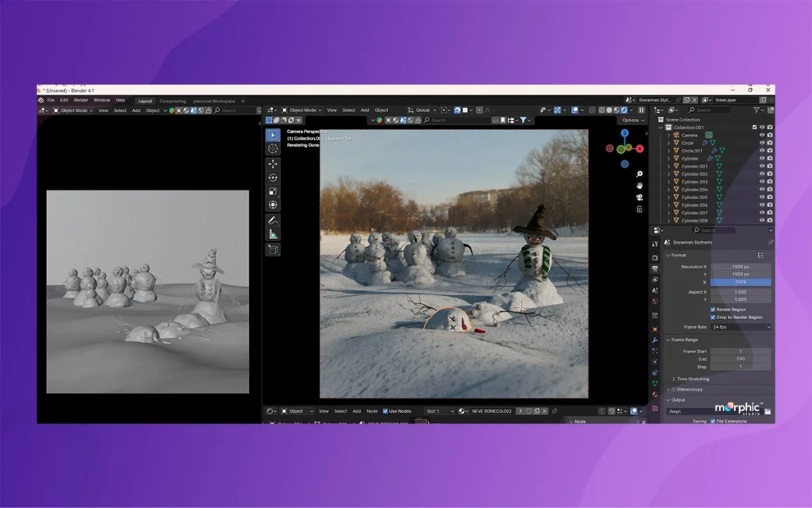Screen dimensions: 812x508
Task: Open the Help menu
Action: (121, 100)
